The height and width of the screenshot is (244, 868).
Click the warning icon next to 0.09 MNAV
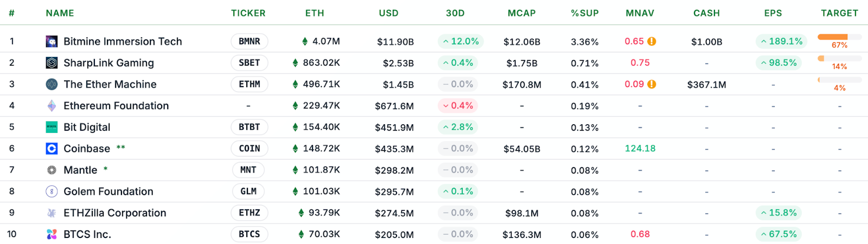(x=652, y=84)
